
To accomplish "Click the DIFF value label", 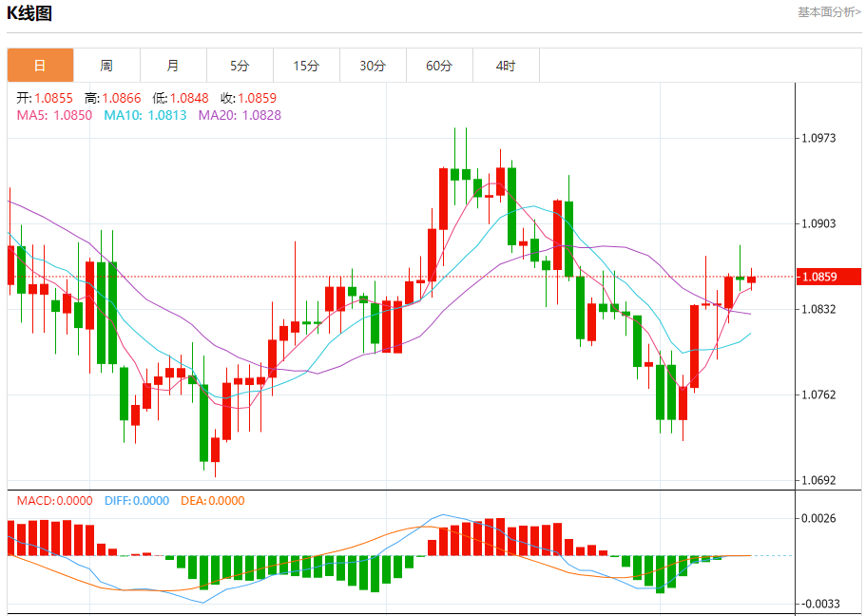I will point(137,501).
